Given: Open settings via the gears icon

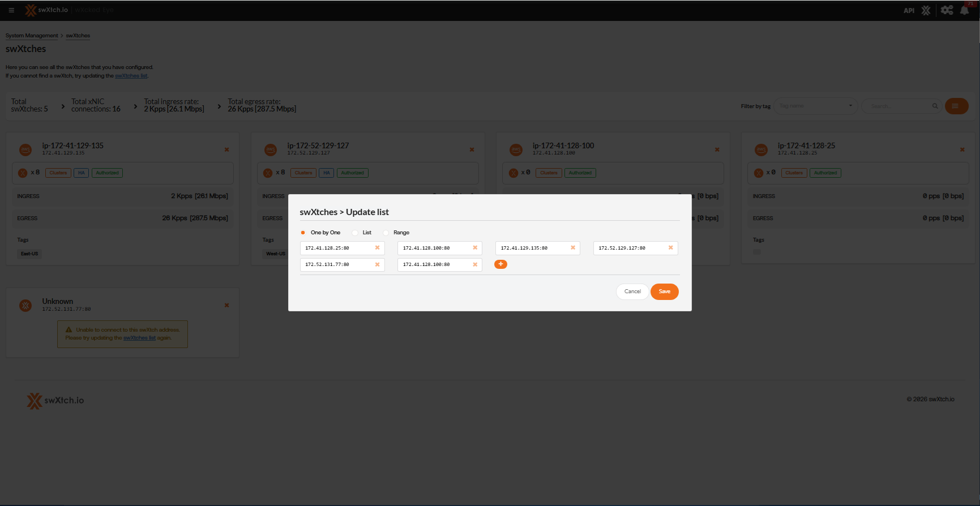Looking at the screenshot, I should (x=947, y=10).
